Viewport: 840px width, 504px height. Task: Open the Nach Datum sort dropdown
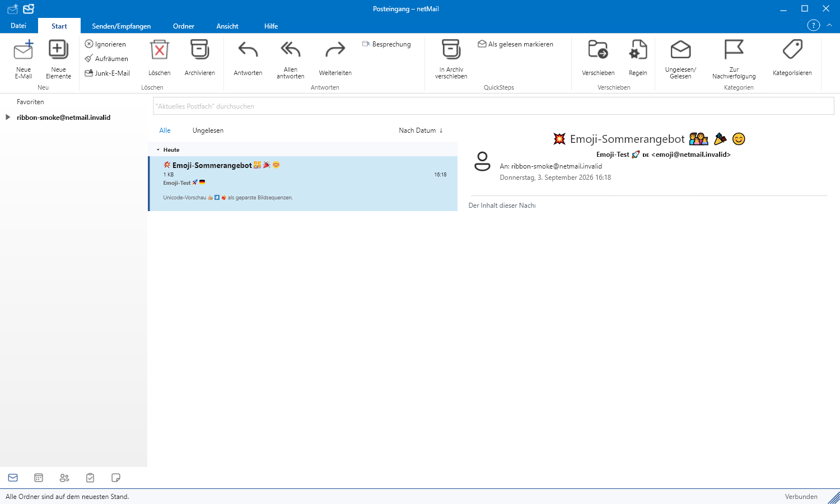(x=417, y=130)
